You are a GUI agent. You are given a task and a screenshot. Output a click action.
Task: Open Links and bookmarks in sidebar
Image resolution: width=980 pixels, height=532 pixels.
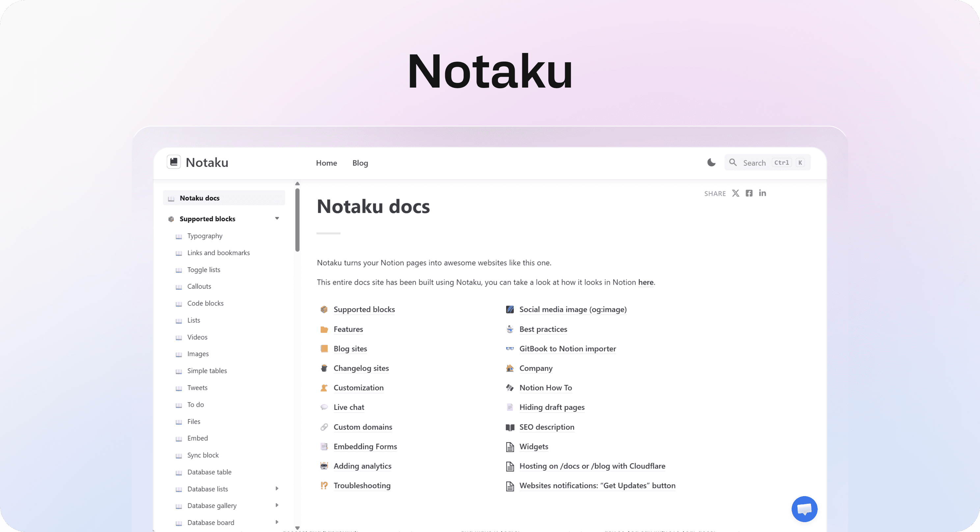coord(218,253)
